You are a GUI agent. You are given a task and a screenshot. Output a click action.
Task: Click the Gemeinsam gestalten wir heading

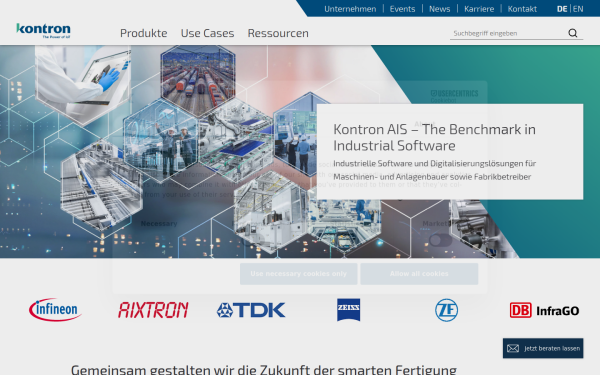tap(264, 370)
